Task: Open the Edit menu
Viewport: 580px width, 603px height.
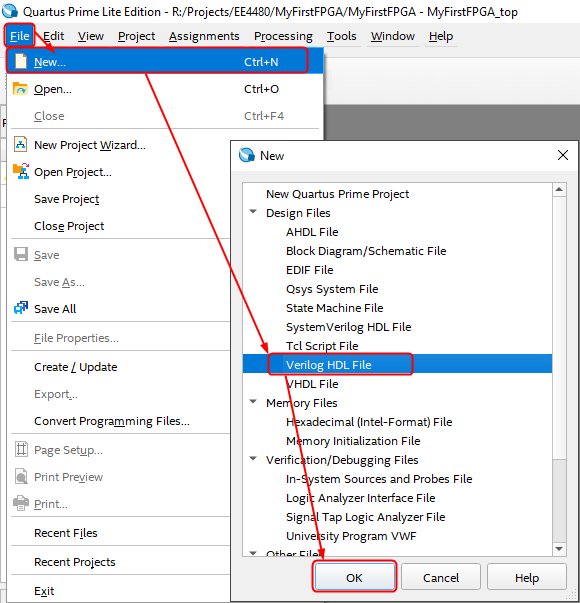Action: pos(53,36)
